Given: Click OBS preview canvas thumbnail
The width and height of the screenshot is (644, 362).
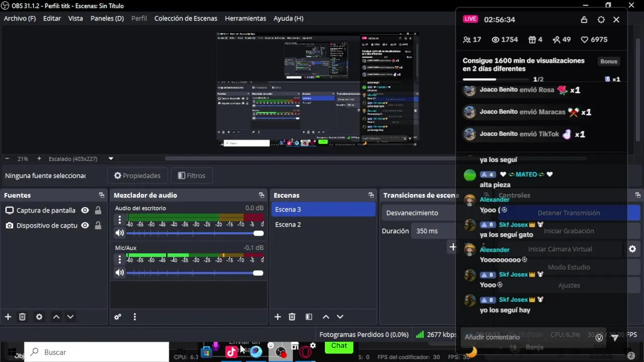Looking at the screenshot, I should click(317, 89).
